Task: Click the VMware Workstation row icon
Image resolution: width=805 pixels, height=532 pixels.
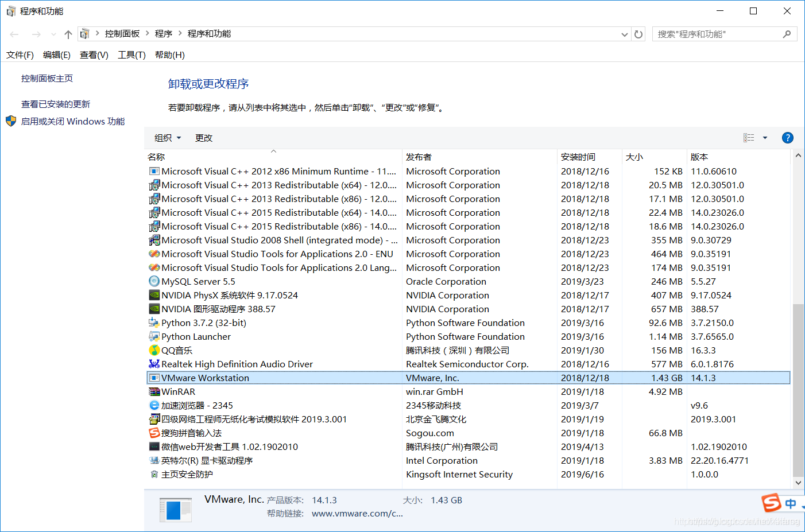Action: tap(154, 378)
